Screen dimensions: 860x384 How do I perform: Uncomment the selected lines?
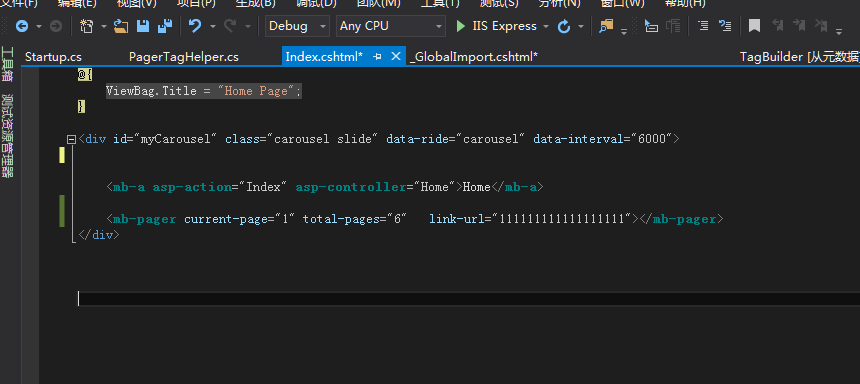coord(725,26)
